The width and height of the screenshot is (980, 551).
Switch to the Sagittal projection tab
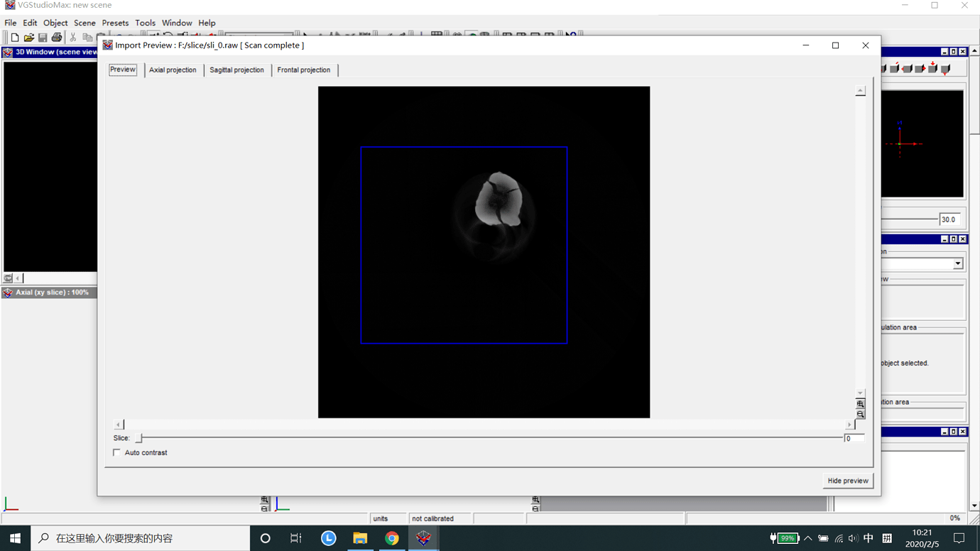(236, 70)
